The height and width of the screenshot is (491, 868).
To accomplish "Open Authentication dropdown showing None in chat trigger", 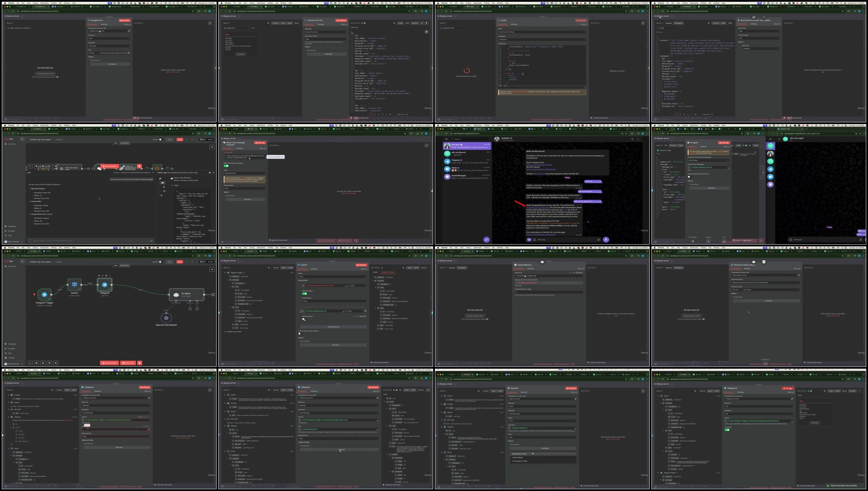I will point(244,188).
